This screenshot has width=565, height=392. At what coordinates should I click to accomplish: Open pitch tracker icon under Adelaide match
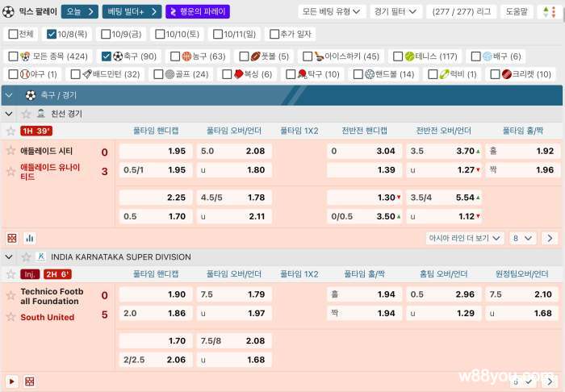pyautogui.click(x=12, y=238)
